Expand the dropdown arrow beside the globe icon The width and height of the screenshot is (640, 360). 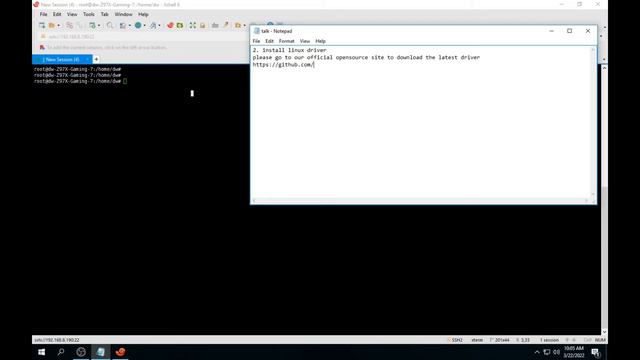click(x=144, y=25)
